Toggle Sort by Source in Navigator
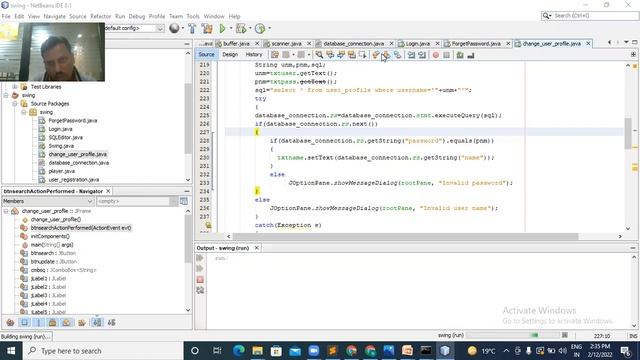The image size is (640, 360). 111,322
